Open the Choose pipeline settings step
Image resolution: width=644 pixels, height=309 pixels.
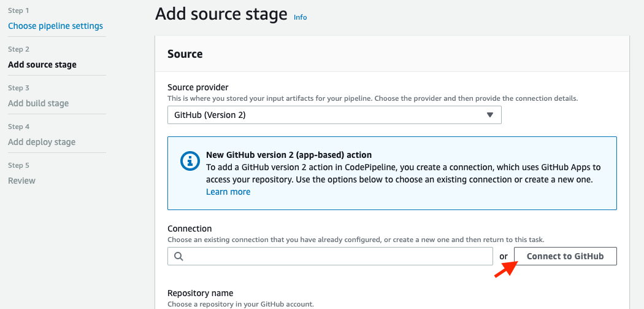click(55, 26)
